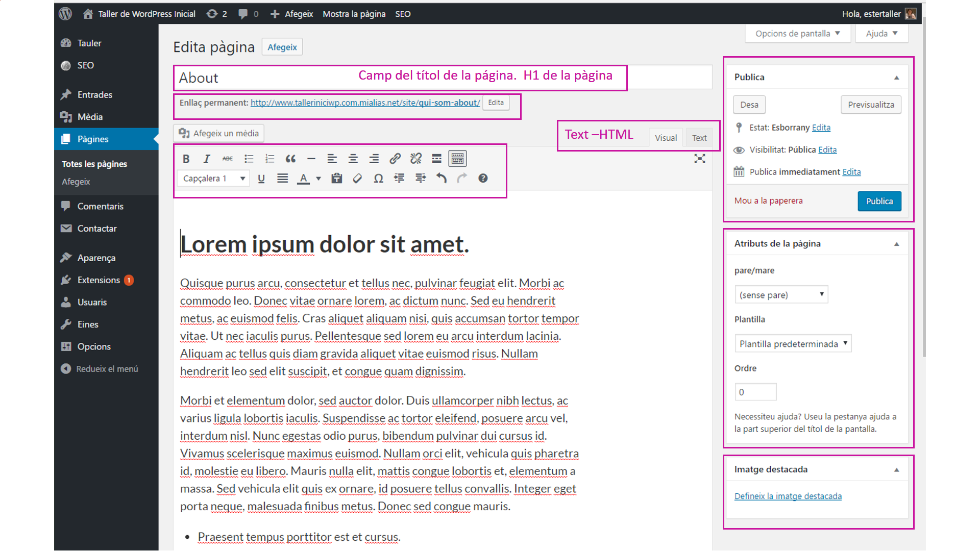
Task: Open Aparença in the sidebar menu
Action: tap(96, 258)
